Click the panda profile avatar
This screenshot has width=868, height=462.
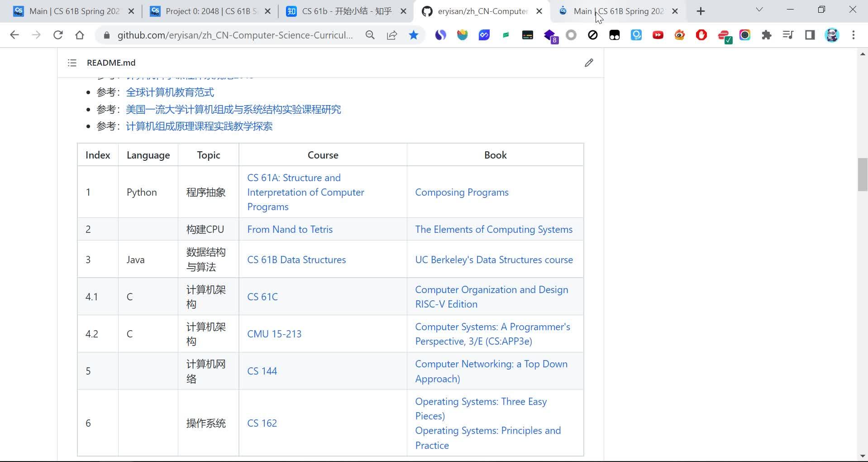[833, 35]
